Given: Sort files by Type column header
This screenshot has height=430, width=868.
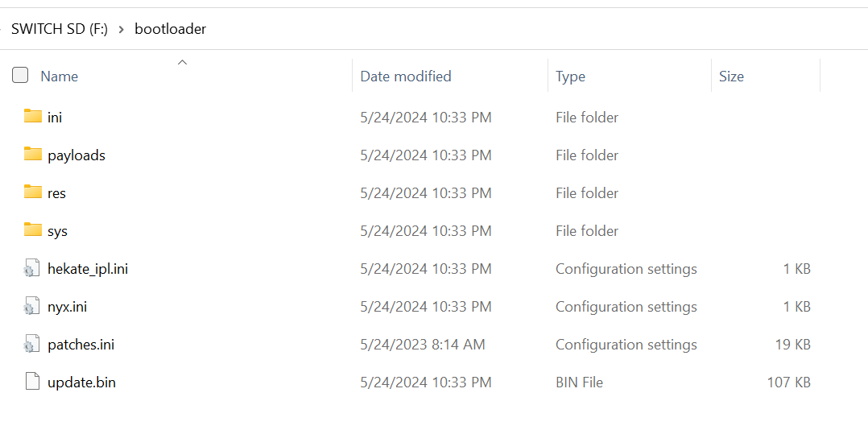Looking at the screenshot, I should (570, 76).
